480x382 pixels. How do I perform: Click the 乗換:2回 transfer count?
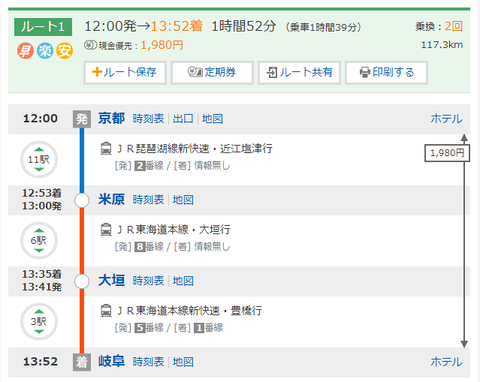(x=439, y=26)
